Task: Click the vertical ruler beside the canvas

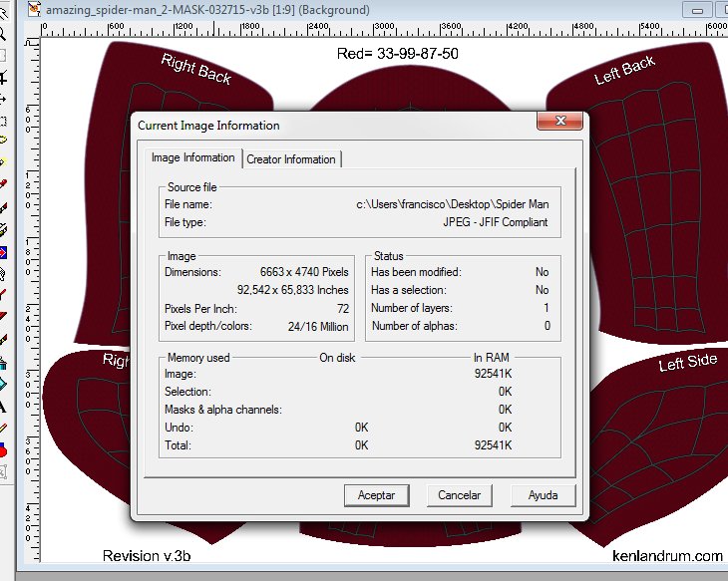Action: click(x=32, y=302)
